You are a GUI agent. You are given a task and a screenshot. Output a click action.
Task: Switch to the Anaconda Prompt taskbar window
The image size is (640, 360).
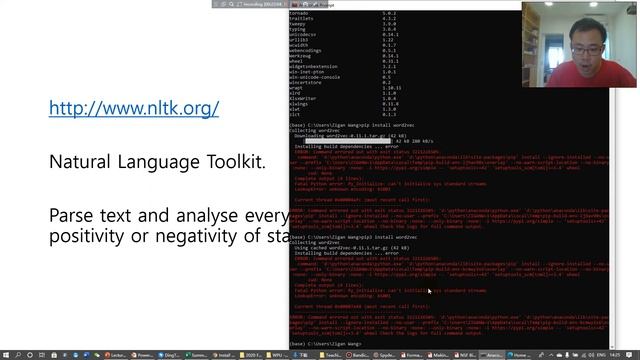pyautogui.click(x=492, y=355)
